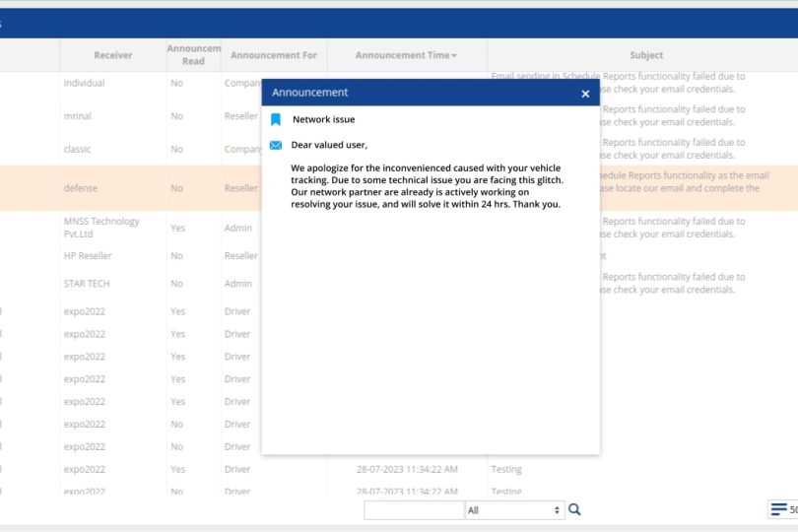Select the HP Reseller row
This screenshot has width=798, height=532.
coord(88,256)
